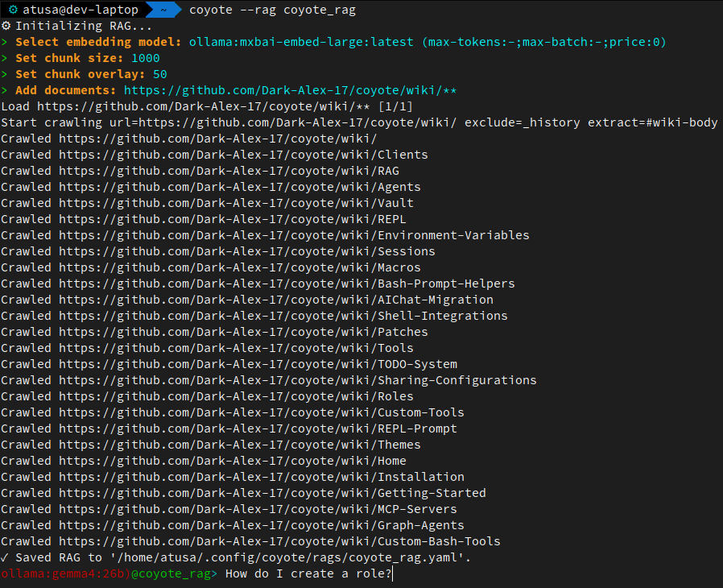
Task: Open the crawled wiki/Agents URL
Action: point(239,187)
